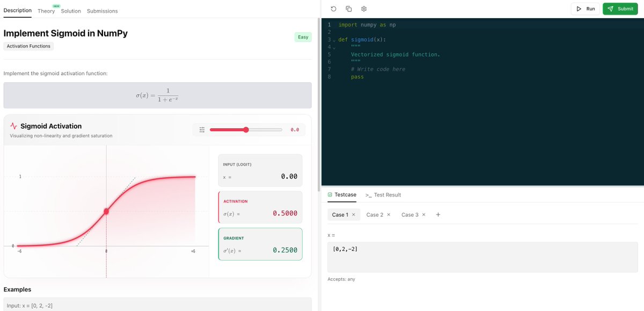Click the INPUT (LOGIT) value 0.00
Viewport: 644px width, 311px height.
coord(289,176)
